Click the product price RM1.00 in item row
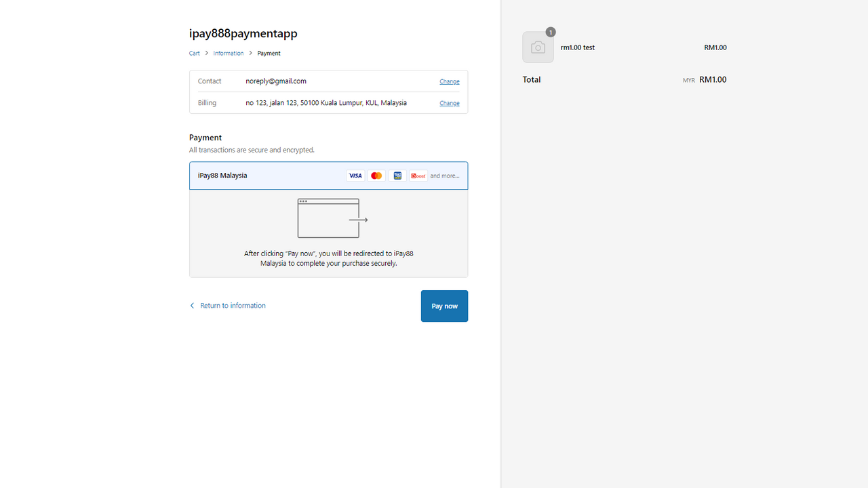The width and height of the screenshot is (868, 488). click(x=715, y=47)
